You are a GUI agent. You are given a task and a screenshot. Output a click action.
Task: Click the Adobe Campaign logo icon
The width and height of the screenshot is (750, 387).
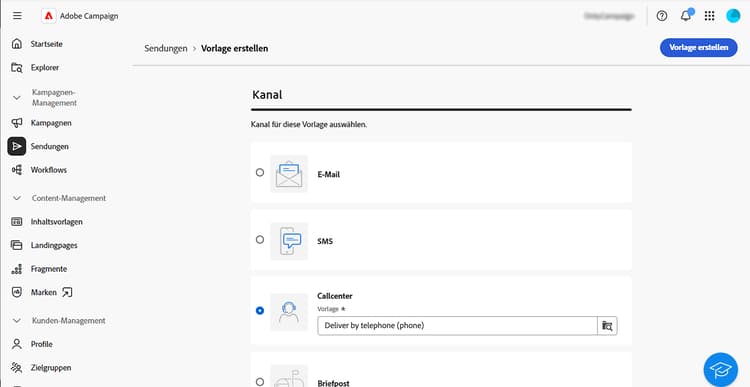(48, 16)
